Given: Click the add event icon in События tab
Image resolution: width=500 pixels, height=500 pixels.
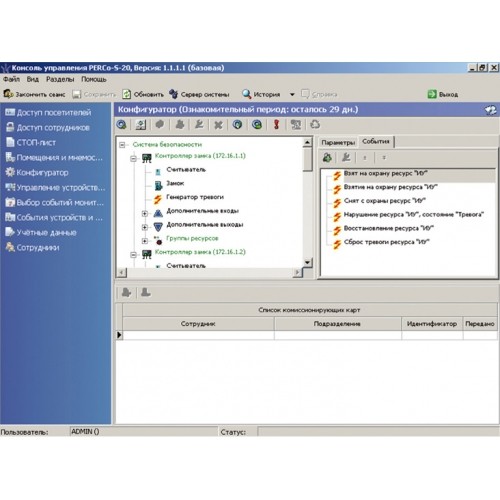Looking at the screenshot, I should point(327,157).
